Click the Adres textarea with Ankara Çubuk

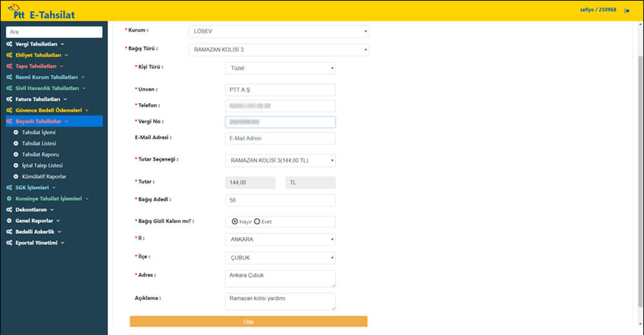point(280,279)
